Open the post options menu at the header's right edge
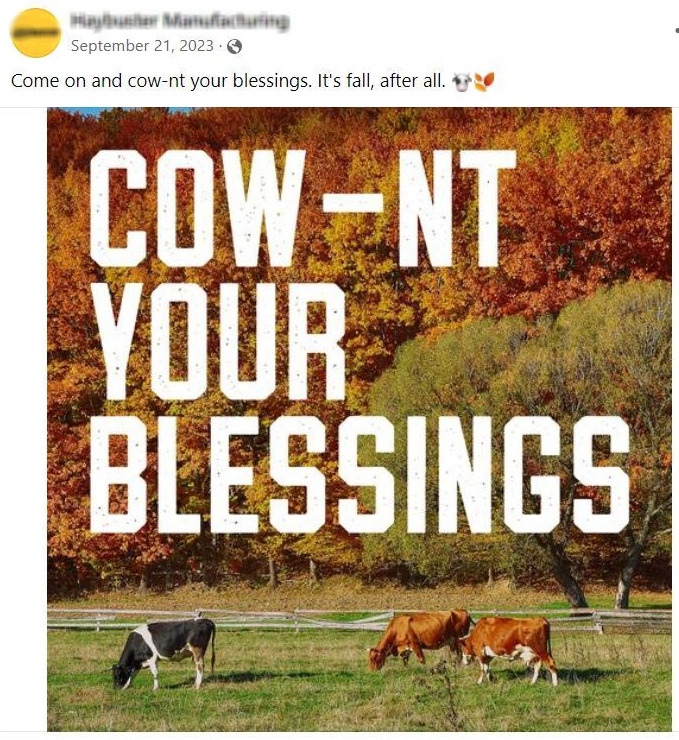This screenshot has height=740, width=679. [x=676, y=32]
